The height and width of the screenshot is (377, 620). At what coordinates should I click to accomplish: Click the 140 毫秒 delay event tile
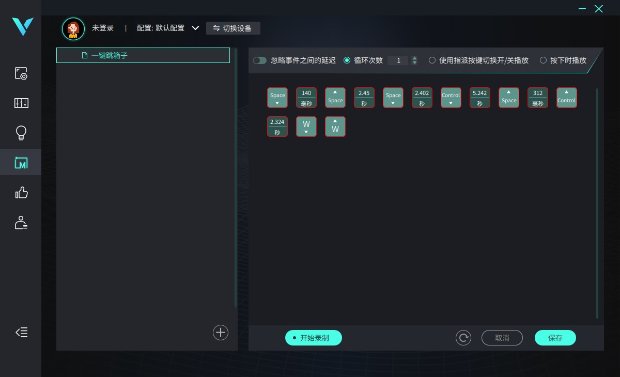[x=306, y=98]
